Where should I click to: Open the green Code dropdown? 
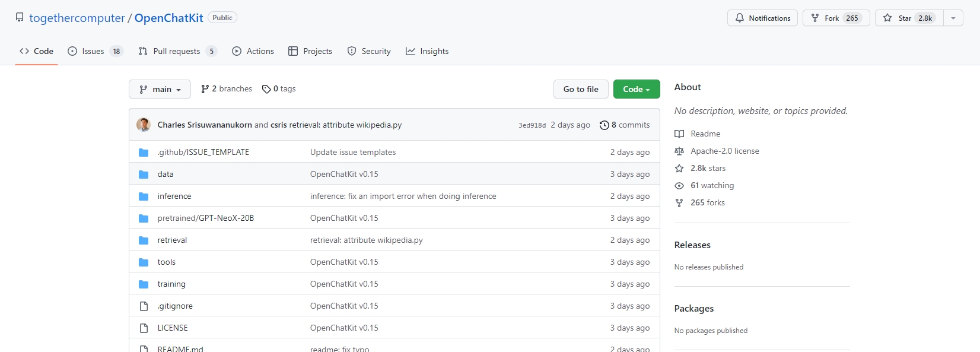pos(636,89)
